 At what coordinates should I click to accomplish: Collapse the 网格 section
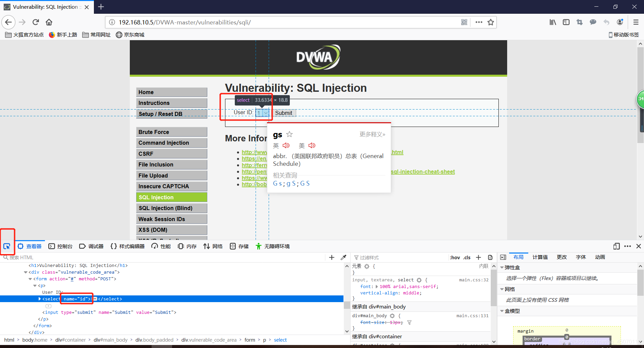tap(502, 289)
